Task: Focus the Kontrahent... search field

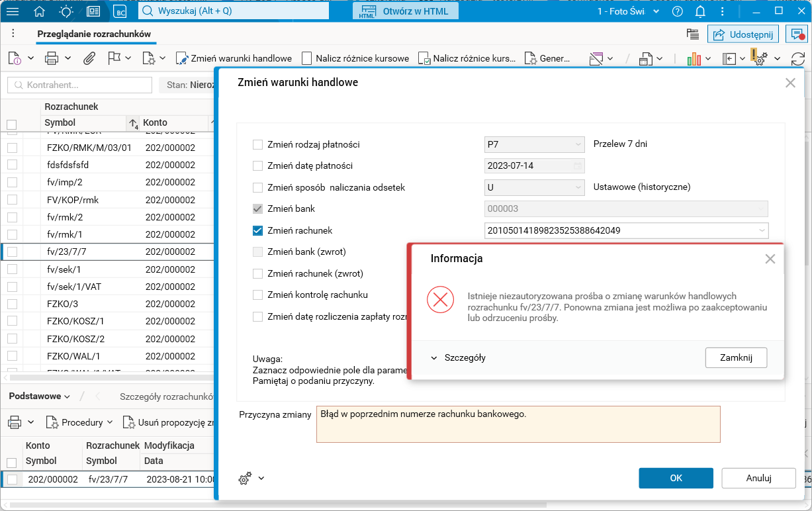Action: [x=80, y=85]
